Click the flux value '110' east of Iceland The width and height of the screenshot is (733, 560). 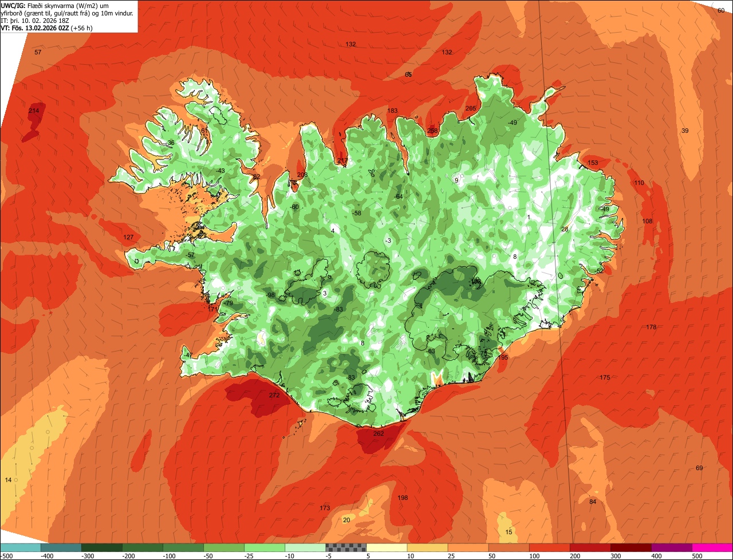click(x=639, y=183)
